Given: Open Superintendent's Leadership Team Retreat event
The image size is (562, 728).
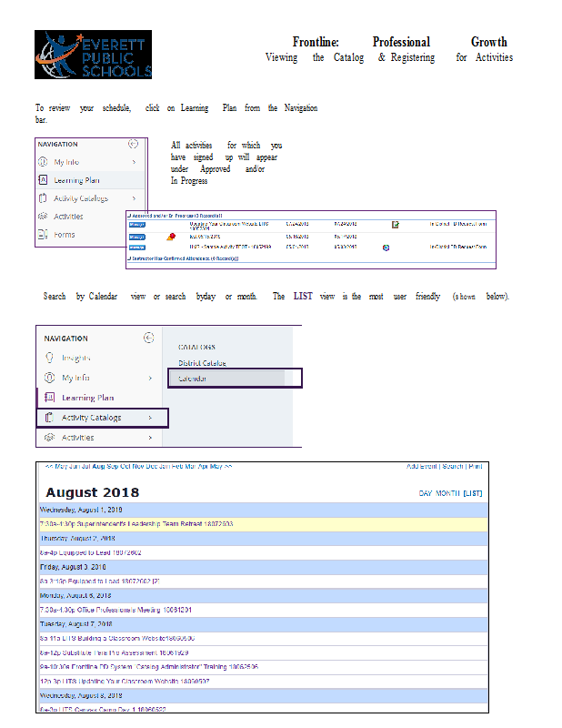Looking at the screenshot, I should pos(136,524).
